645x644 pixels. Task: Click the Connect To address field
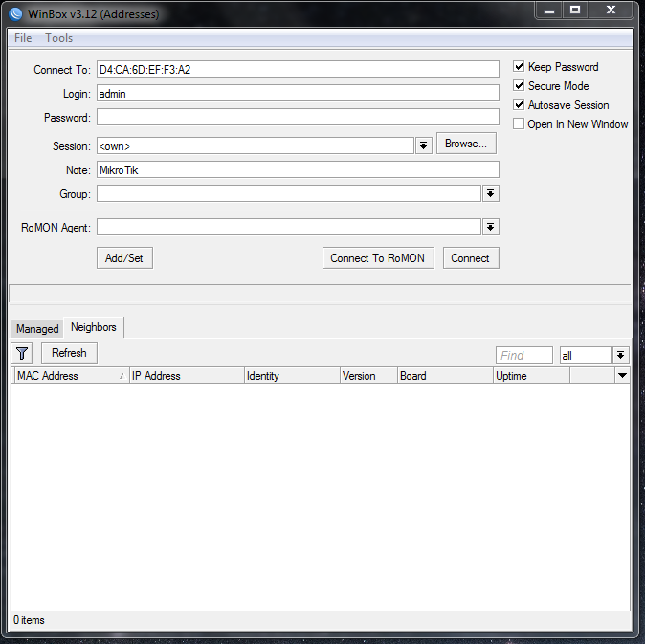pos(298,69)
